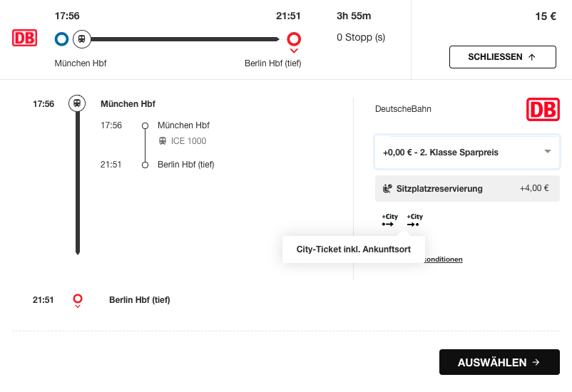Click the train icon beside 17:56 in details

click(x=77, y=103)
